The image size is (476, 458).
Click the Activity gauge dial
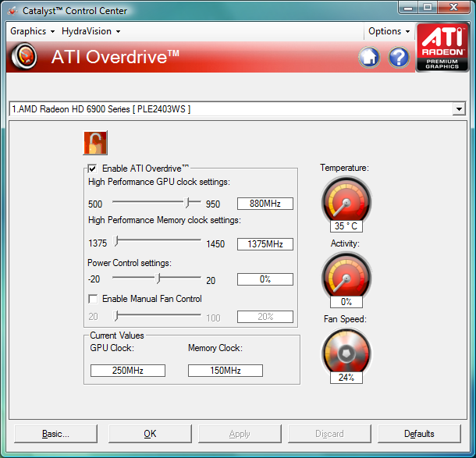point(346,277)
